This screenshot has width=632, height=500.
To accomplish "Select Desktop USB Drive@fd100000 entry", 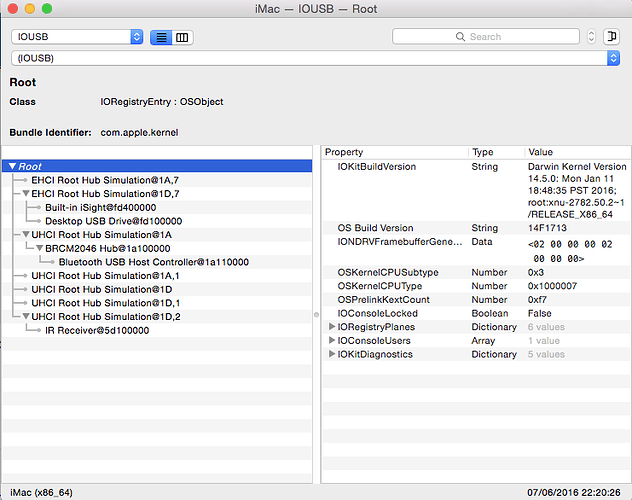I will pyautogui.click(x=114, y=221).
